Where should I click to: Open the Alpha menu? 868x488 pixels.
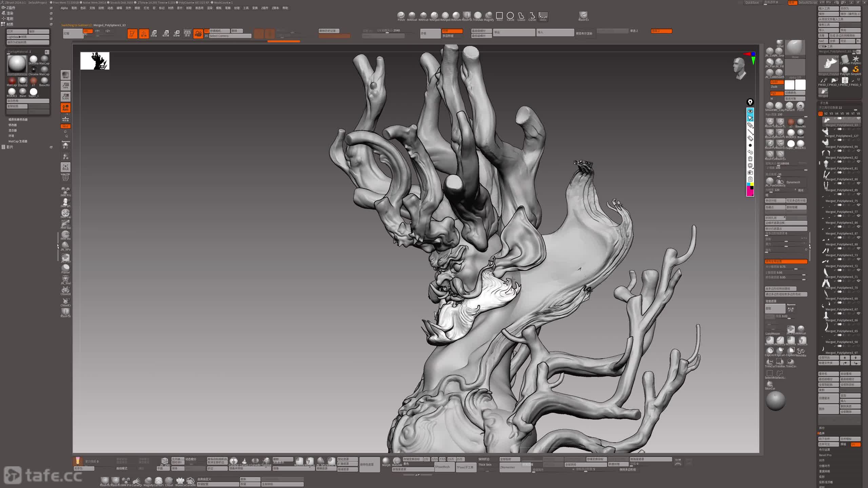pos(64,8)
